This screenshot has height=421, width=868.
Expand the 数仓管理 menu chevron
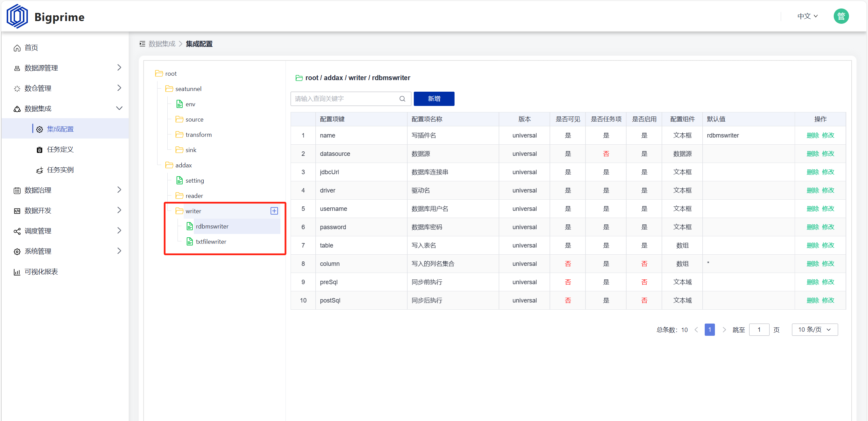click(x=119, y=88)
